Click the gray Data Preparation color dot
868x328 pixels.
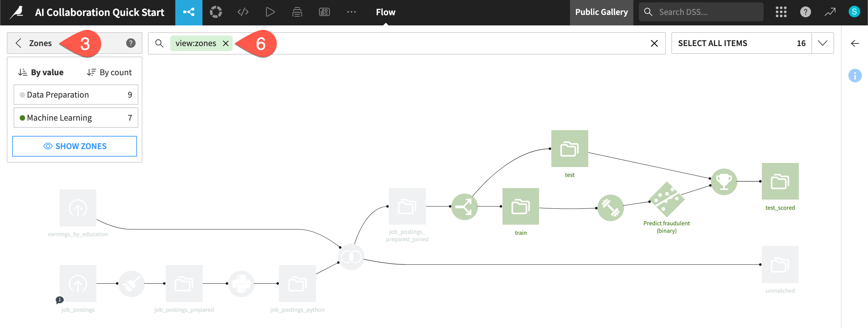(22, 95)
